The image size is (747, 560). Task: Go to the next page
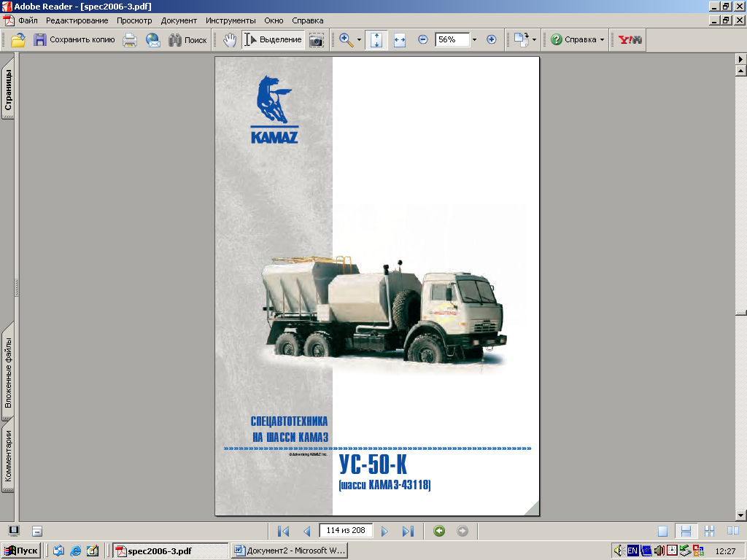[384, 531]
